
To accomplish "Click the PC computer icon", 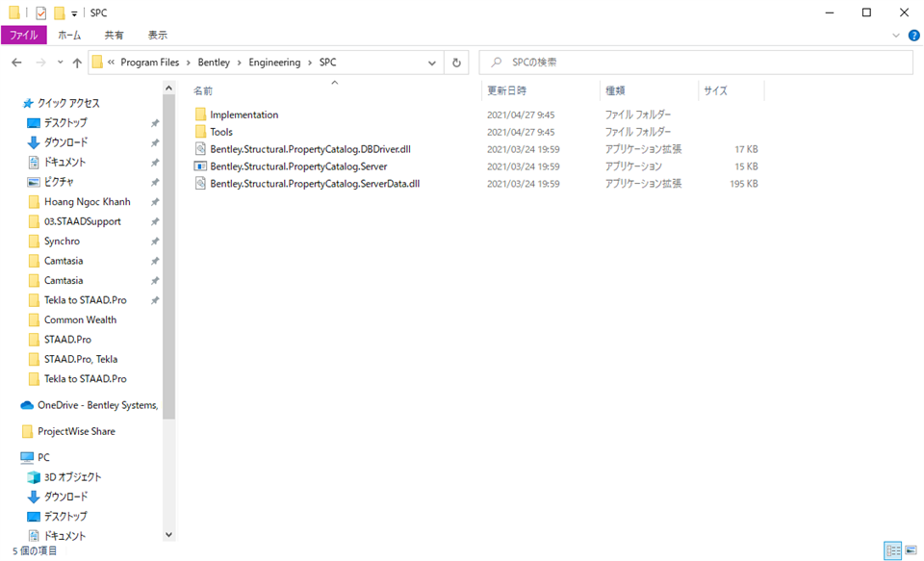I will [x=27, y=457].
